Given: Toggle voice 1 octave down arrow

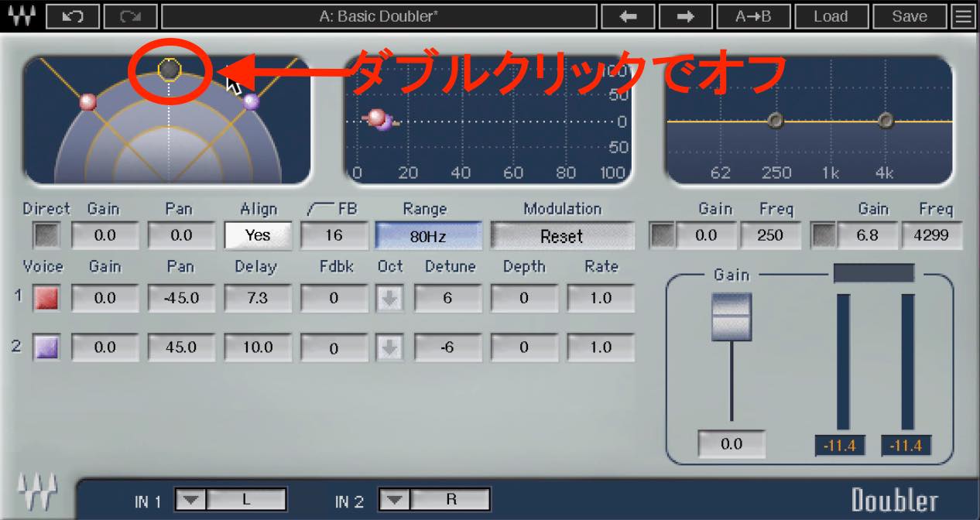Looking at the screenshot, I should pos(389,299).
